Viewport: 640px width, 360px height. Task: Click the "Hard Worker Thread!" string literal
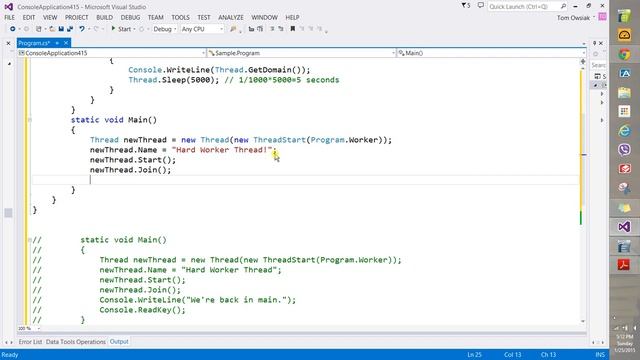(222, 150)
